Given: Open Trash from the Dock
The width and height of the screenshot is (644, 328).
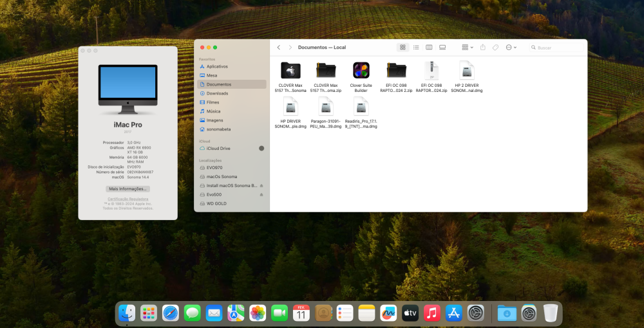Looking at the screenshot, I should pos(551,314).
